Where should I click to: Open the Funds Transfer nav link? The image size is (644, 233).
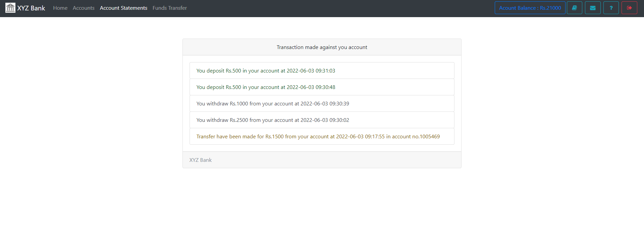point(170,8)
